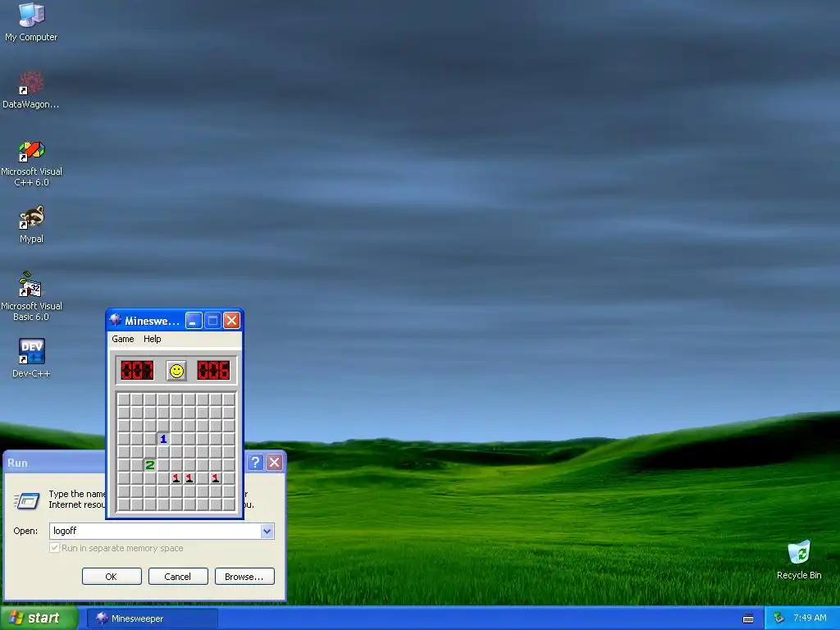Toggle Run in separate memory space checkbox
The width and height of the screenshot is (840, 630).
[x=54, y=548]
